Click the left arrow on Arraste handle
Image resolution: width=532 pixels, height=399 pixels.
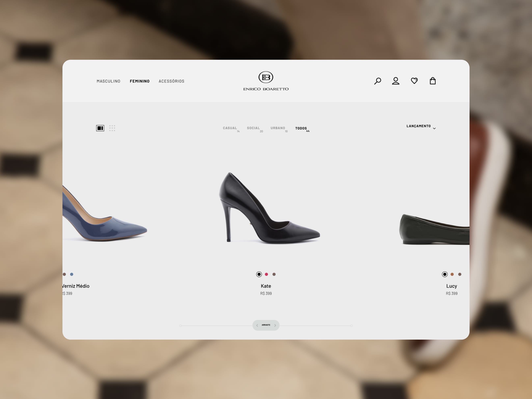257,325
